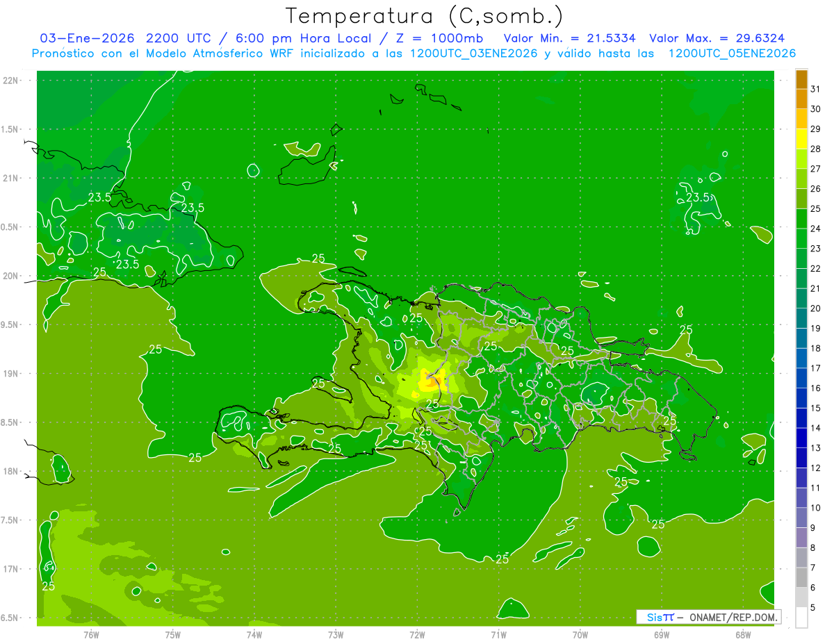Viewport: 834px width, 644px height.
Task: Click the '12' label on the color scale
Action: (815, 468)
